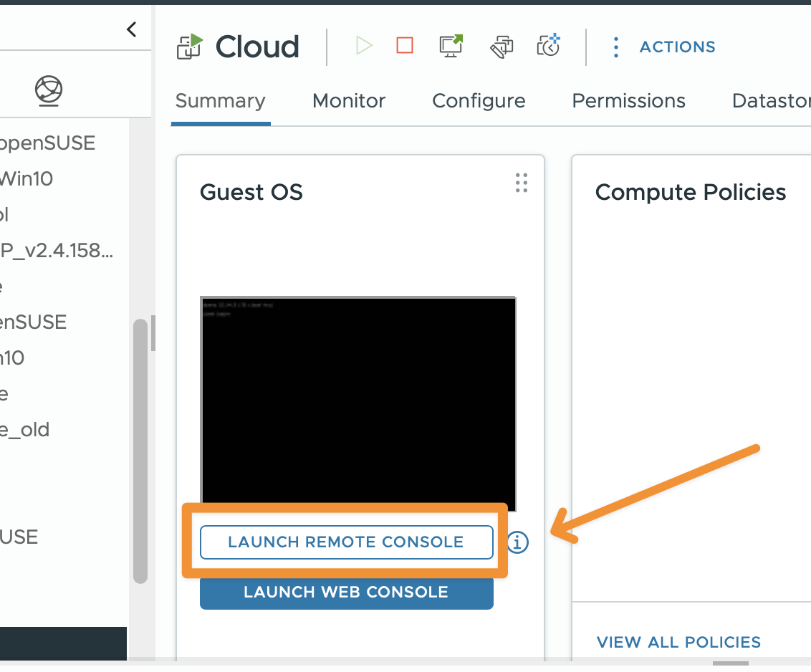Select the networking view icon in sidebar

(x=49, y=90)
